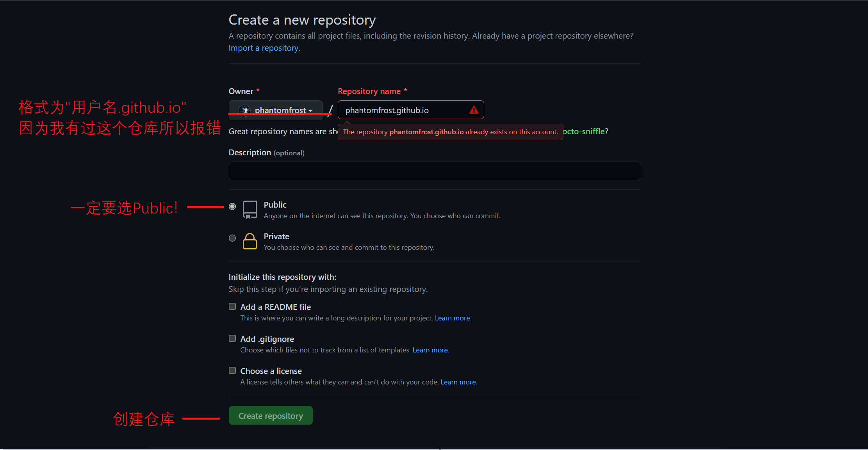Viewport: 868px width, 450px height.
Task: Click the red warning icon in repository name
Action: click(474, 110)
